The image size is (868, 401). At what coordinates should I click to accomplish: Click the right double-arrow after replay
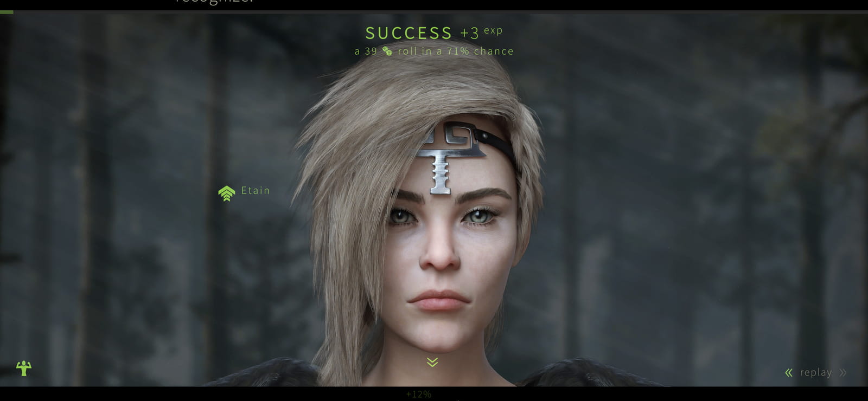[x=843, y=372]
